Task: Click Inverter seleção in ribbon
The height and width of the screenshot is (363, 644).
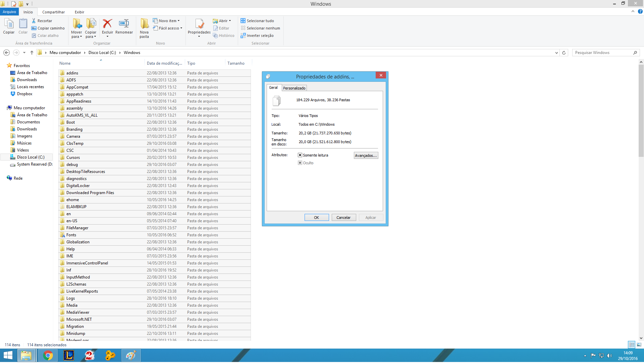Action: pyautogui.click(x=257, y=36)
